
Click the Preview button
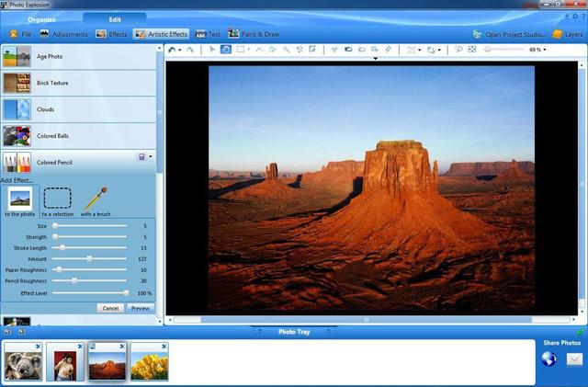(141, 308)
